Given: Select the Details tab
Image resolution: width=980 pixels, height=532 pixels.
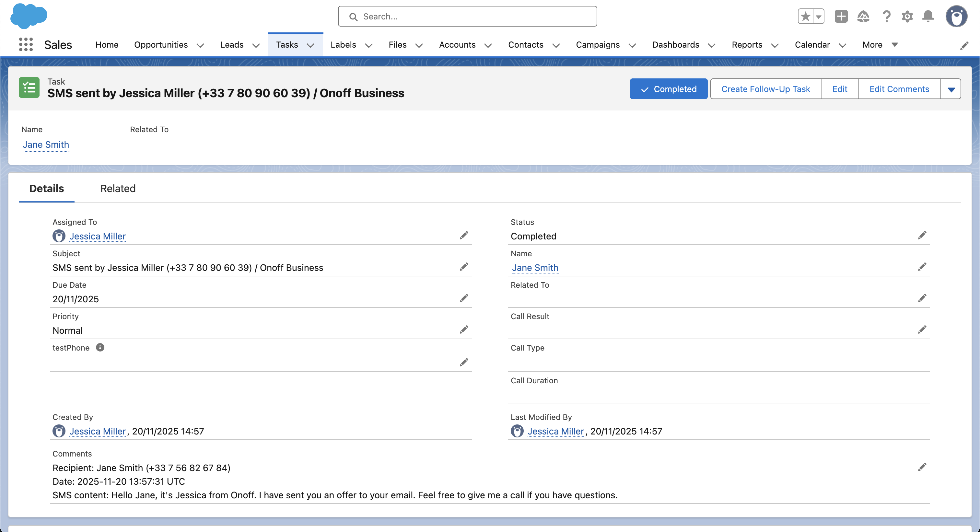Looking at the screenshot, I should click(46, 188).
